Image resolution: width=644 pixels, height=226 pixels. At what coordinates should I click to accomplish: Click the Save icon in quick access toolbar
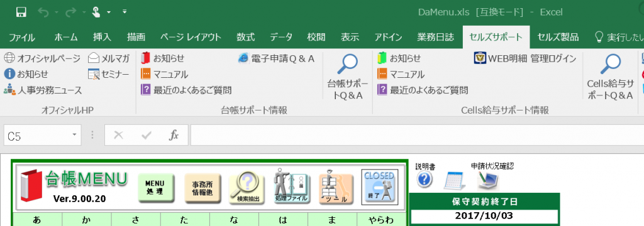click(x=21, y=13)
